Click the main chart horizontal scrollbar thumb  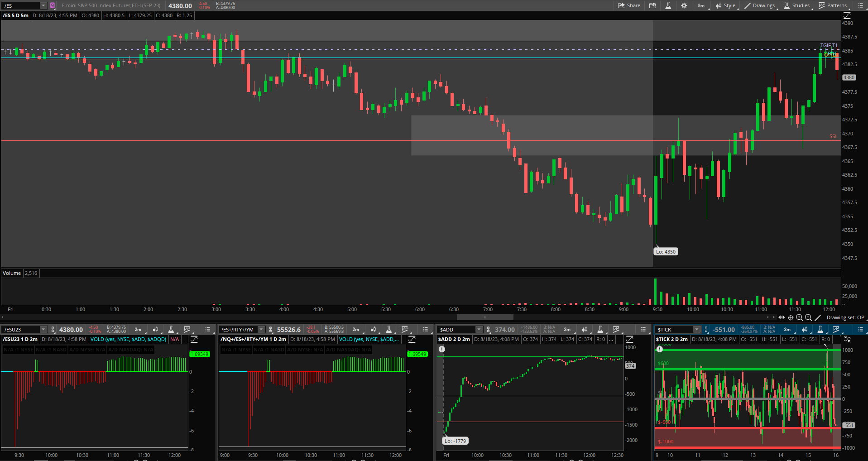[485, 317]
